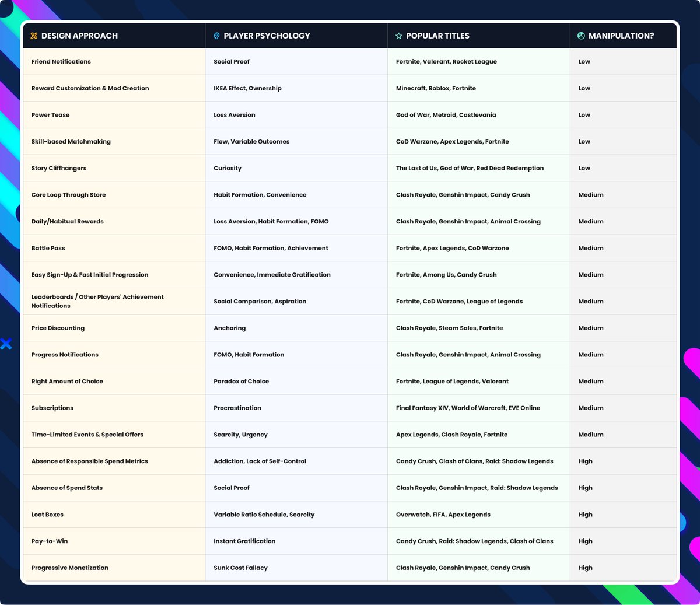Click the 'Progressive Monetization' cell
Image resolution: width=700 pixels, height=605 pixels.
tap(114, 568)
